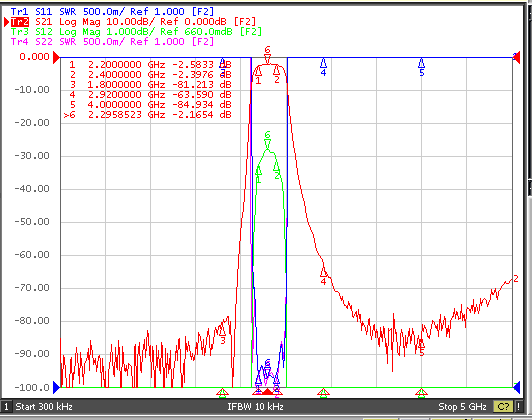This screenshot has height=420, width=532.
Task: Click the blue reference arrow at -100.0
Action: (56, 387)
